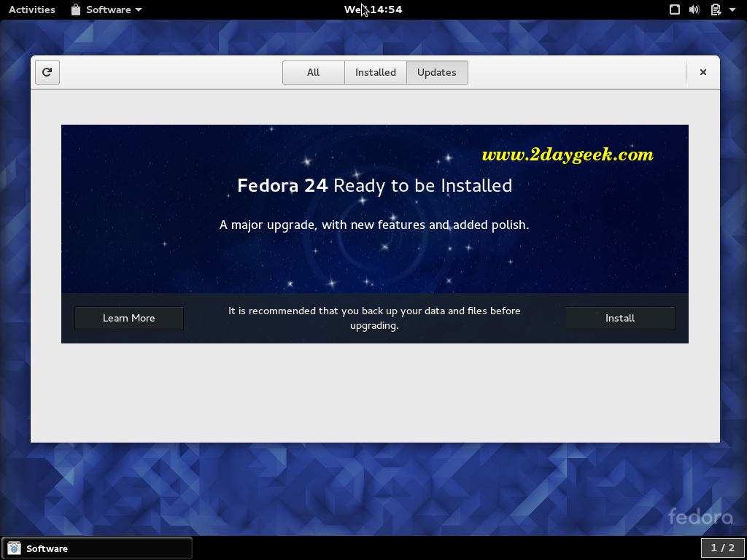Click the backup recommendation text

[374, 318]
